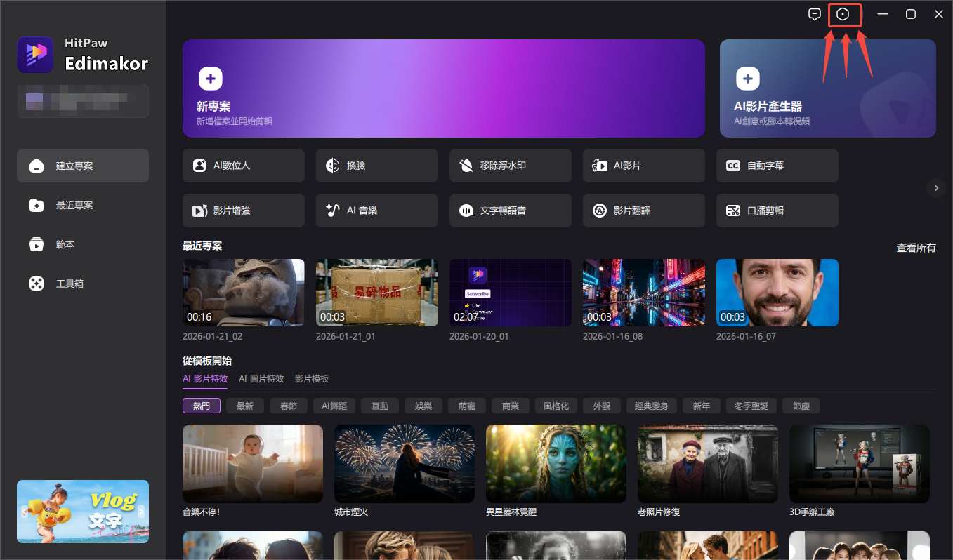The image size is (953, 560).
Task: Open the hexagon menu icon highlighted in red
Action: (844, 14)
